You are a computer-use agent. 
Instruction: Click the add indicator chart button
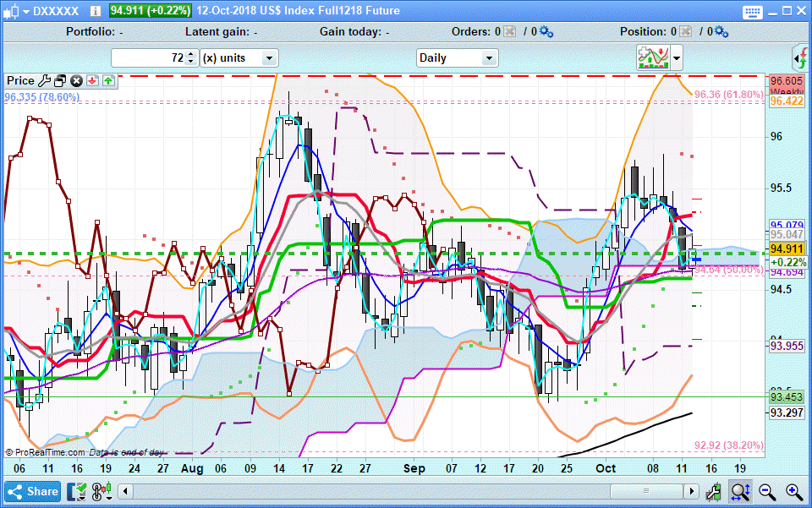(654, 57)
